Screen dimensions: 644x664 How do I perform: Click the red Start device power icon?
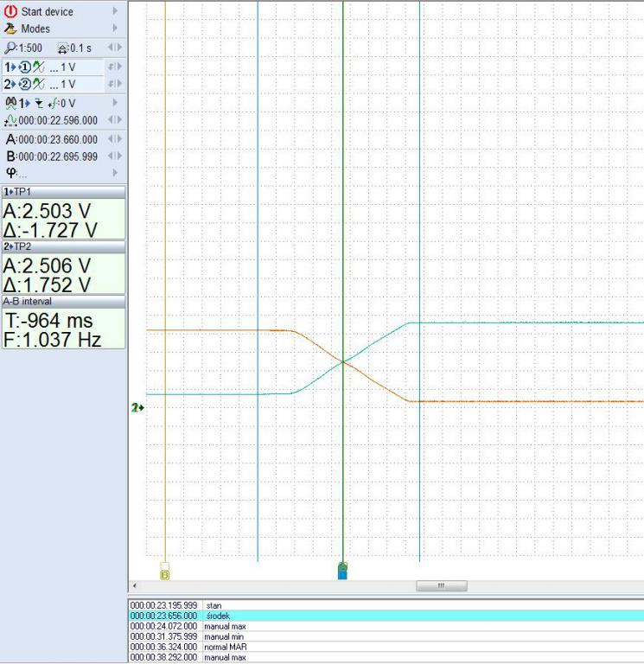[11, 11]
